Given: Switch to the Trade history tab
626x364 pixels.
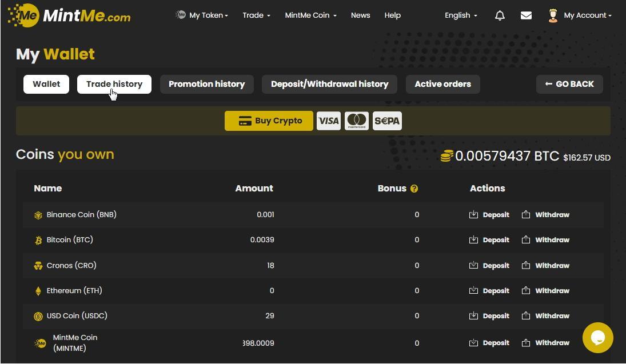Looking at the screenshot, I should pos(114,84).
